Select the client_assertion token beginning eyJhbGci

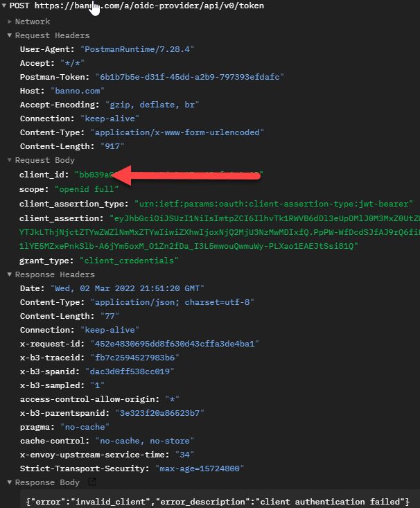click(220, 232)
